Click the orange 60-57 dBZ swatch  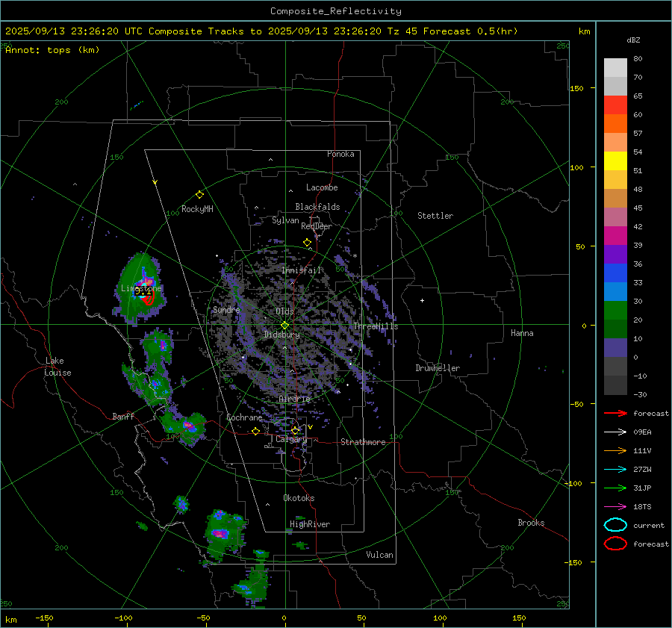point(615,123)
